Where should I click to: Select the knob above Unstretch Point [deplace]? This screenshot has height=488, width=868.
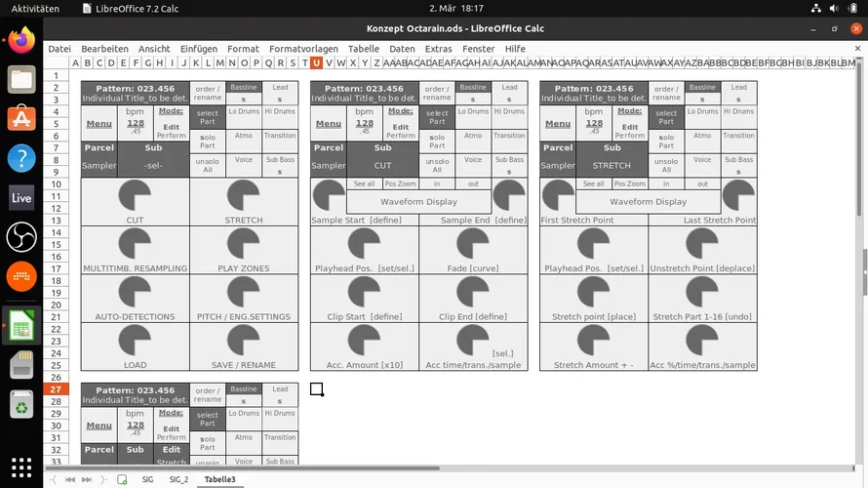pyautogui.click(x=702, y=244)
